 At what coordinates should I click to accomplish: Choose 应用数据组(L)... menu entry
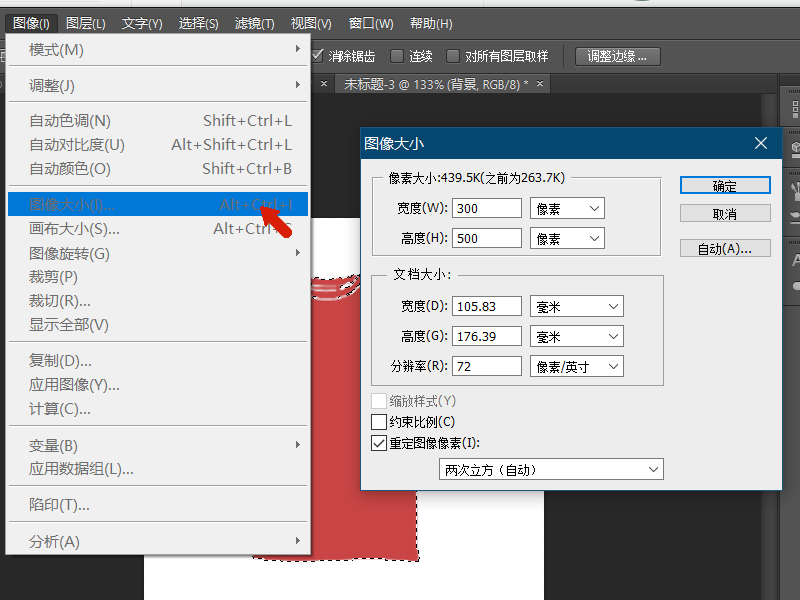pos(158,469)
